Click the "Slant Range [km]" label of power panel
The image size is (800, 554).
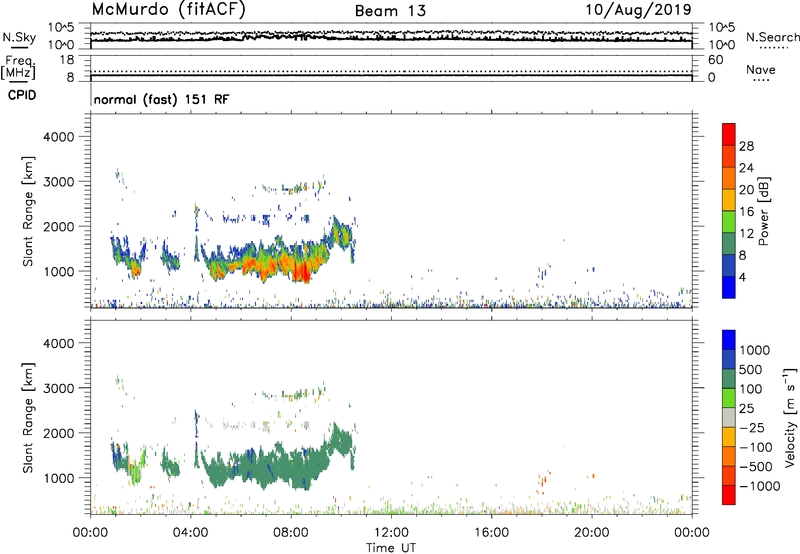point(28,211)
